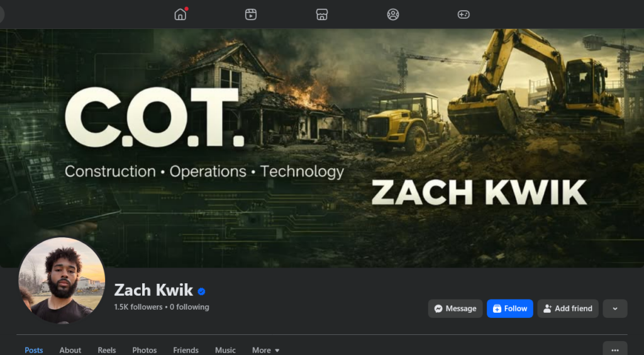
Task: Click the blue verified badge beside Zach Kwik
Action: 201,291
